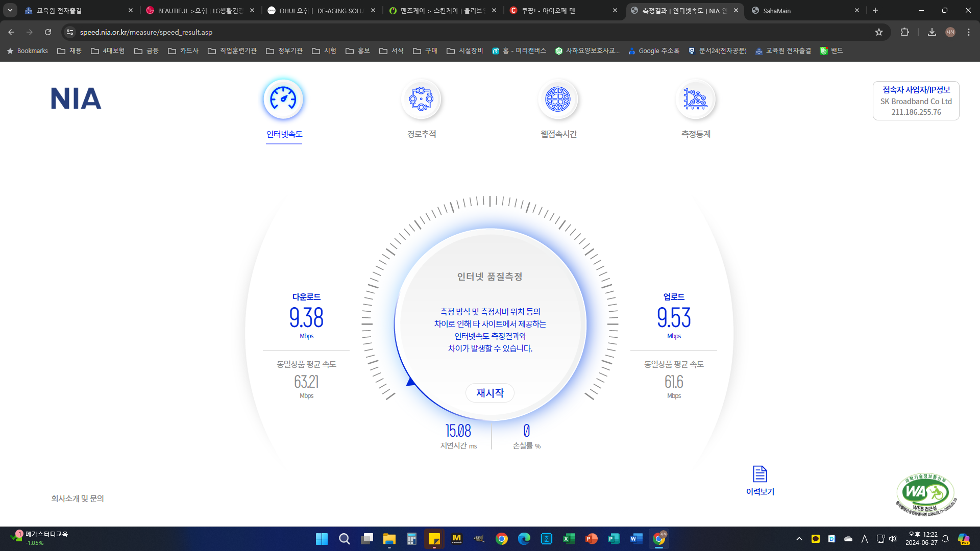Open the Chrome profile avatar
980x551 pixels.
pyautogui.click(x=950, y=32)
